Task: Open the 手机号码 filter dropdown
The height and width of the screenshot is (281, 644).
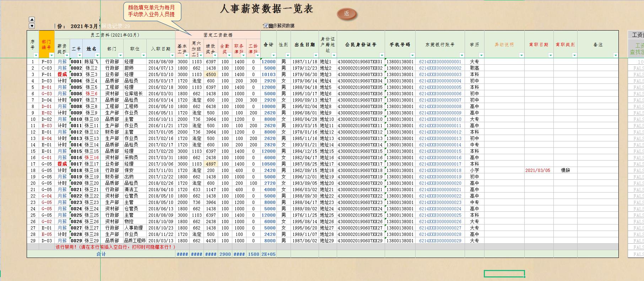Action: coord(412,55)
